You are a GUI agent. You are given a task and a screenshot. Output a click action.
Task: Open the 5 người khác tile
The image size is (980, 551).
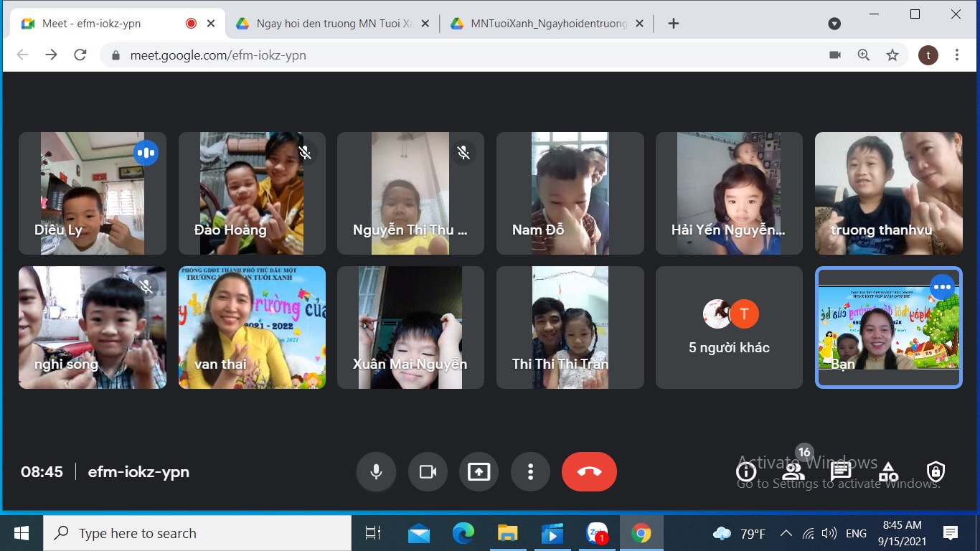click(729, 328)
